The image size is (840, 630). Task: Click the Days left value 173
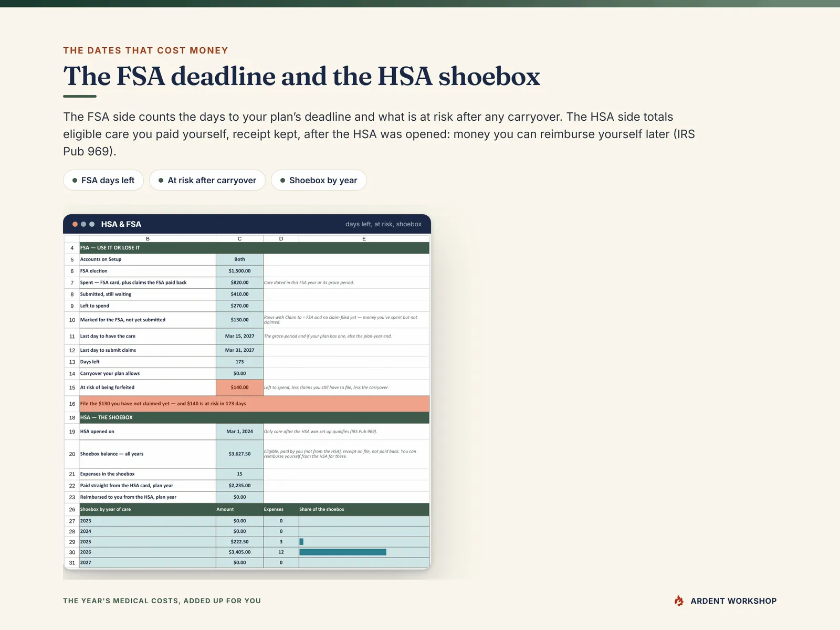click(x=239, y=362)
